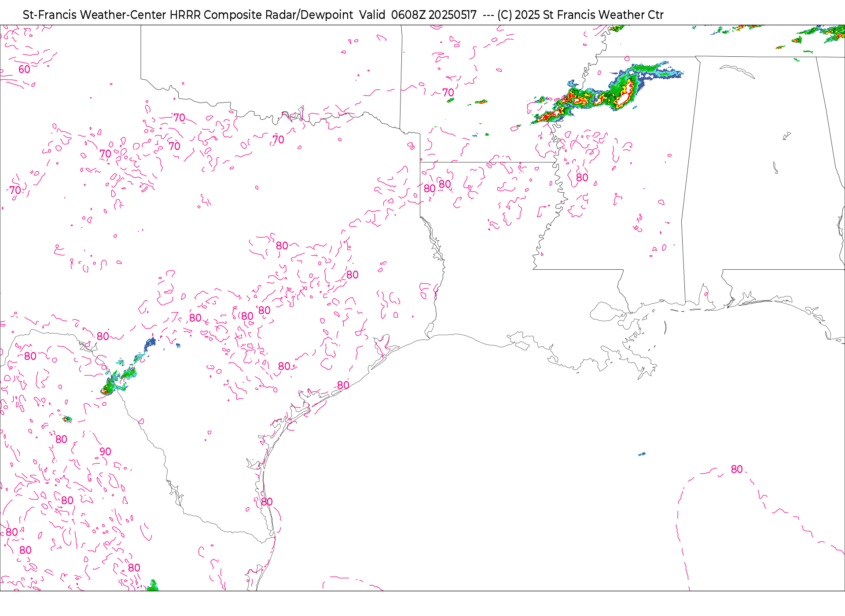This screenshot has height=616, width=845.
Task: Click the "60" dewpoint contour label
Action: tap(24, 70)
